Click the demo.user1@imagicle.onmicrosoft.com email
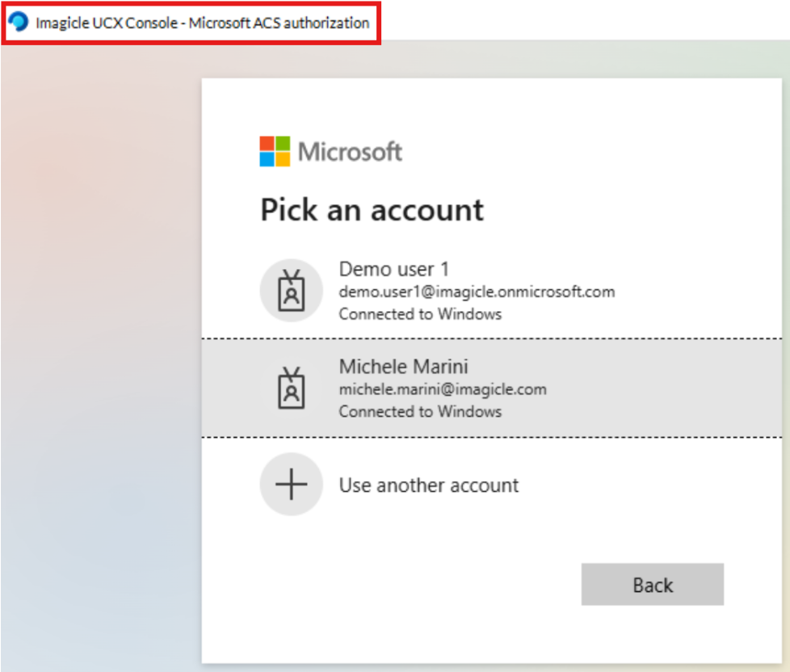 coord(477,292)
